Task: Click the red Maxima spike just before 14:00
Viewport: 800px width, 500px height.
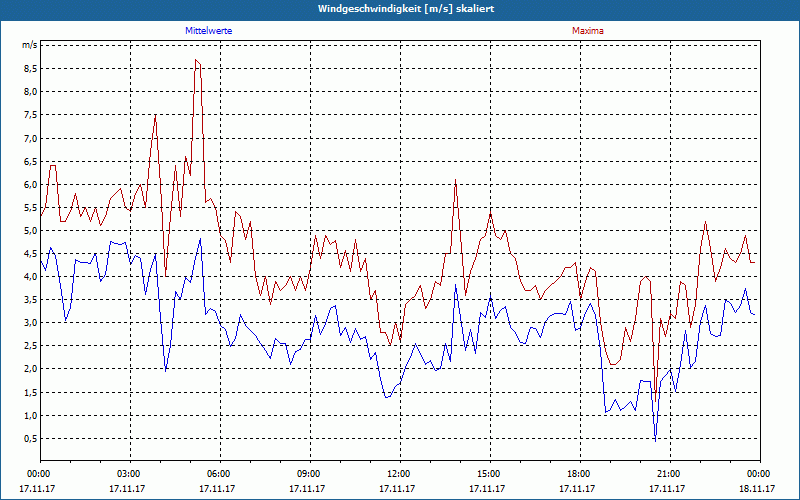Action: click(x=455, y=180)
